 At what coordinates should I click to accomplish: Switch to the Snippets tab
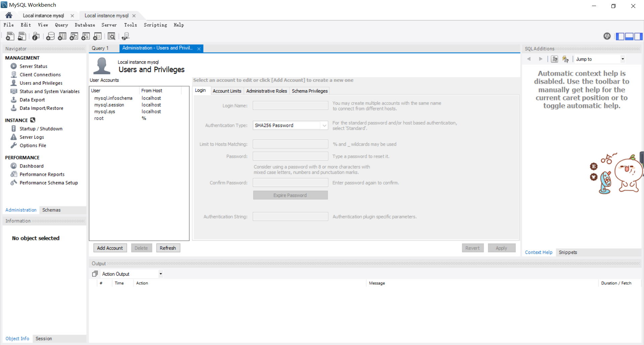(x=568, y=252)
